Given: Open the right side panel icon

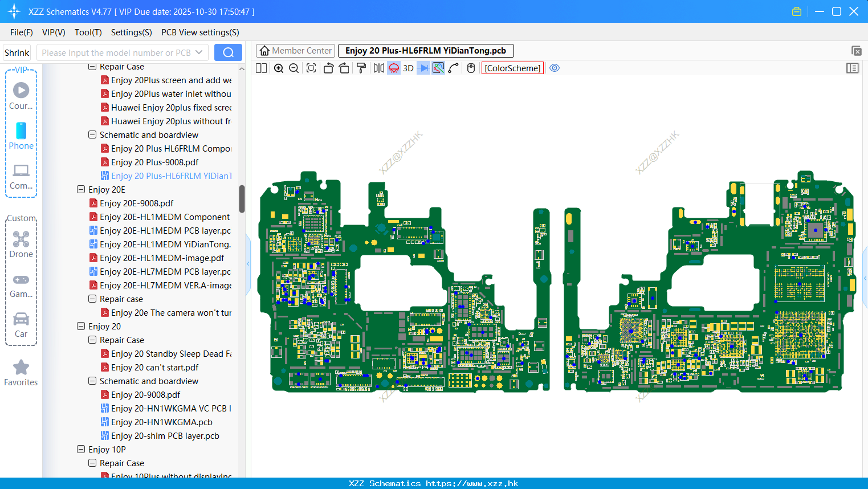Looking at the screenshot, I should click(853, 68).
